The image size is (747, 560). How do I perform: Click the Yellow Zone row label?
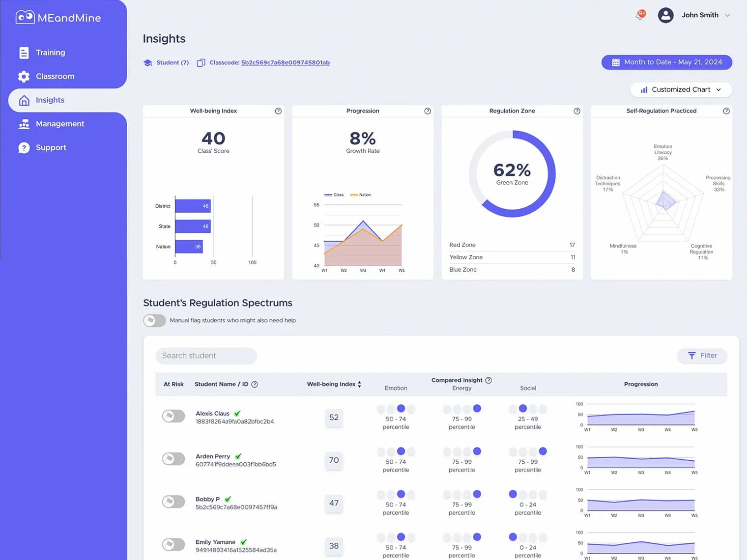466,257
